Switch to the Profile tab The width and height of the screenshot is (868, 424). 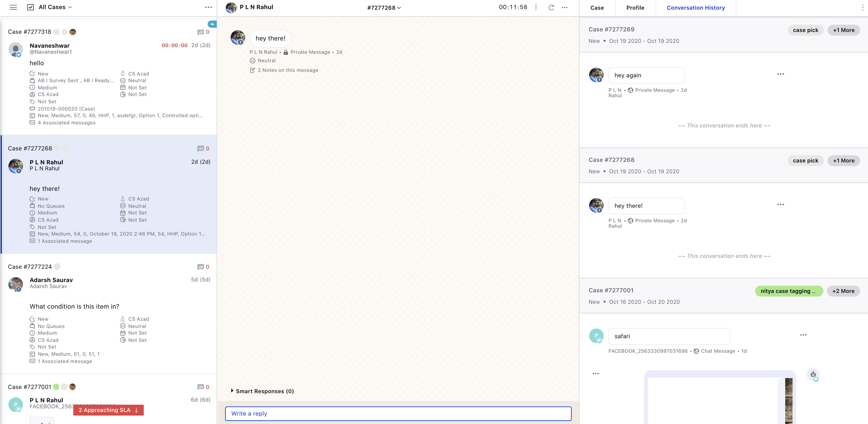point(634,8)
